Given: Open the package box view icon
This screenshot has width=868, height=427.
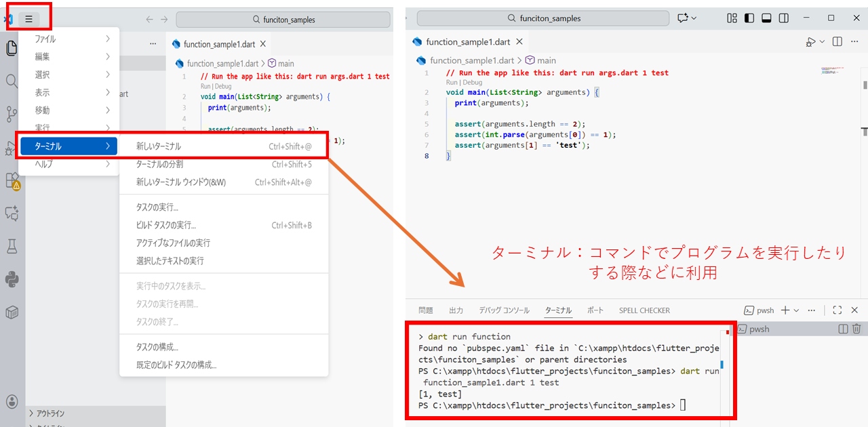Looking at the screenshot, I should point(12,312).
